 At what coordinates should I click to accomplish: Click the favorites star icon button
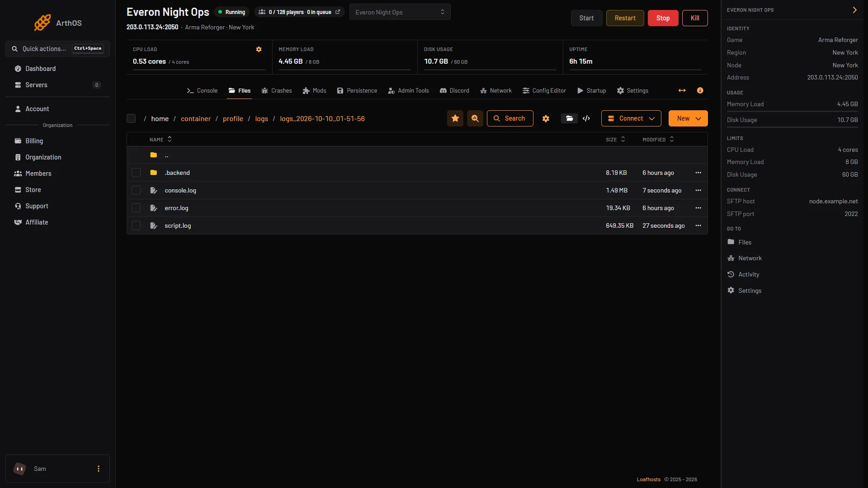(455, 118)
